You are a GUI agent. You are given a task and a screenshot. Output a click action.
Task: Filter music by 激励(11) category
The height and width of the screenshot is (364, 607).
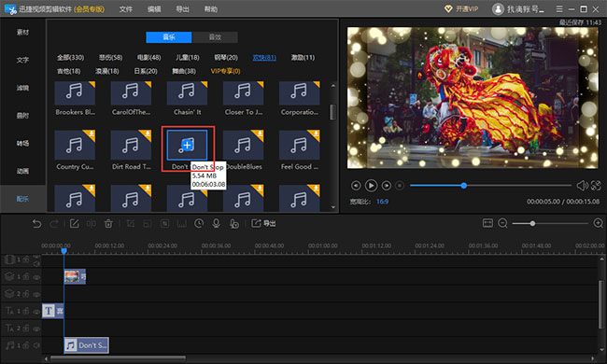(x=303, y=57)
